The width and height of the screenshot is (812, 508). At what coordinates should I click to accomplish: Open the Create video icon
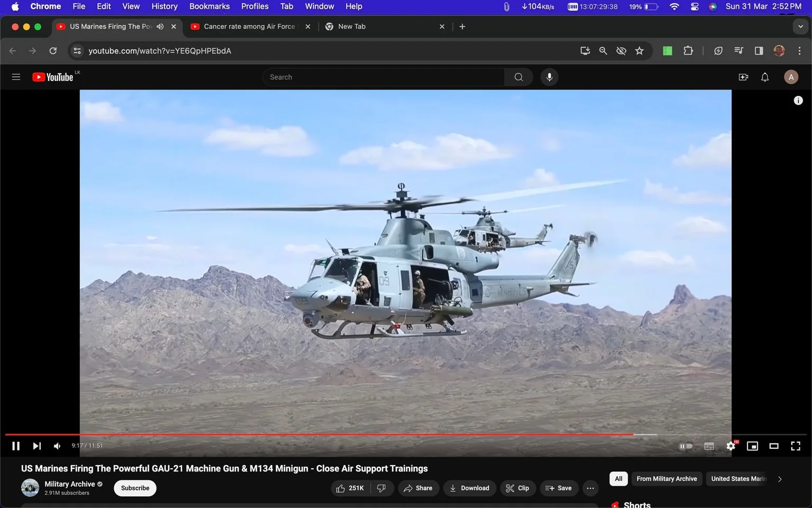(x=743, y=77)
